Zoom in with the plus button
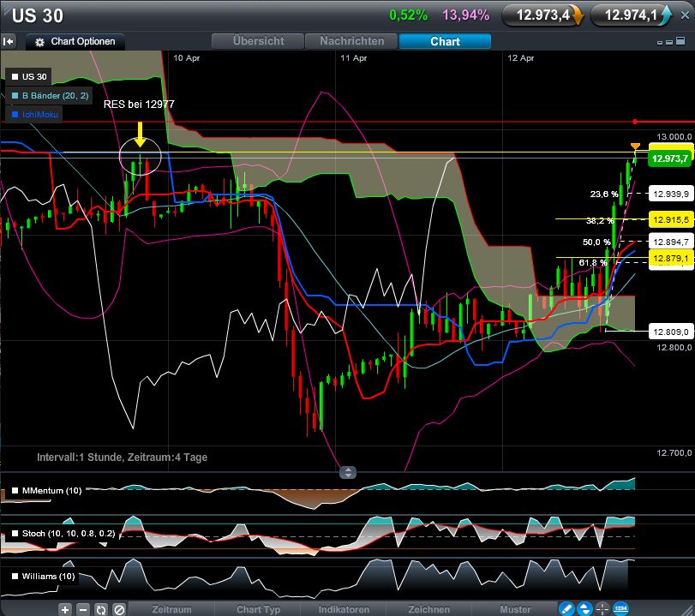 tap(65, 609)
